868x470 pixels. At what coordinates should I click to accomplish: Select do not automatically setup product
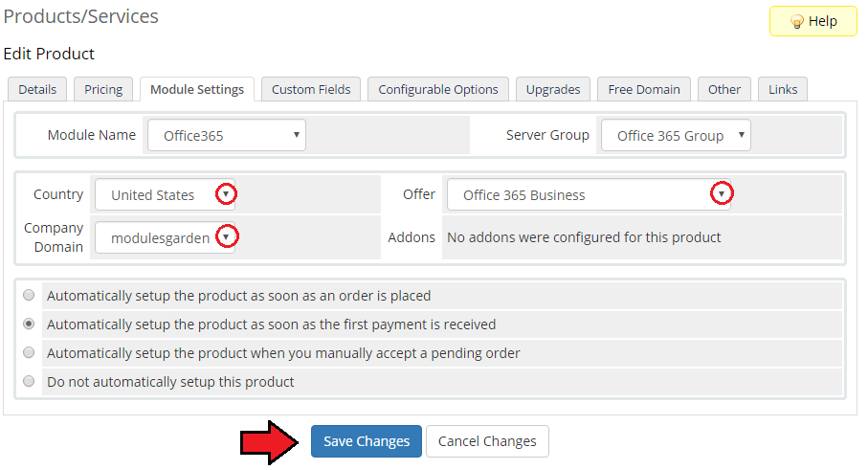[29, 381]
